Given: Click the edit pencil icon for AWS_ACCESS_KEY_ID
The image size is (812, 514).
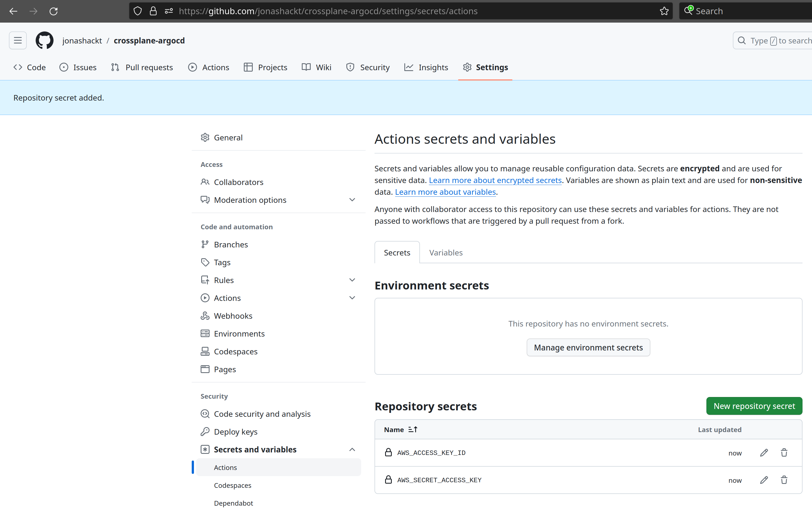Looking at the screenshot, I should 764,452.
